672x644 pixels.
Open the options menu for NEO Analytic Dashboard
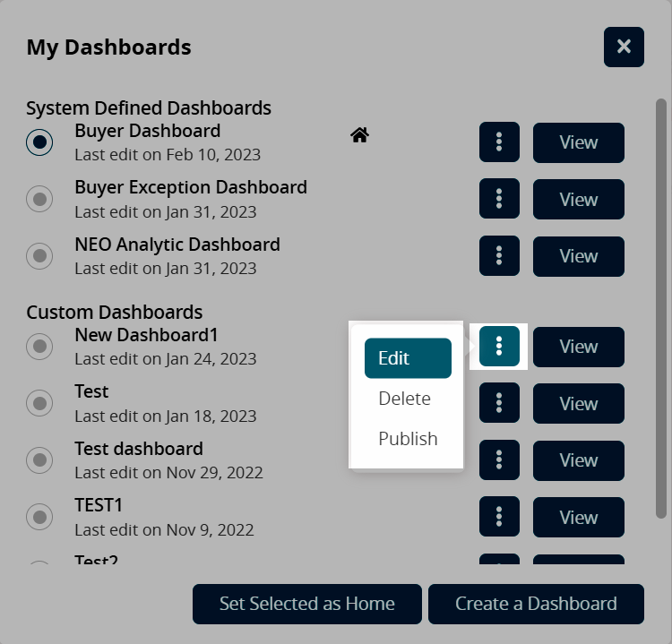pyautogui.click(x=499, y=256)
